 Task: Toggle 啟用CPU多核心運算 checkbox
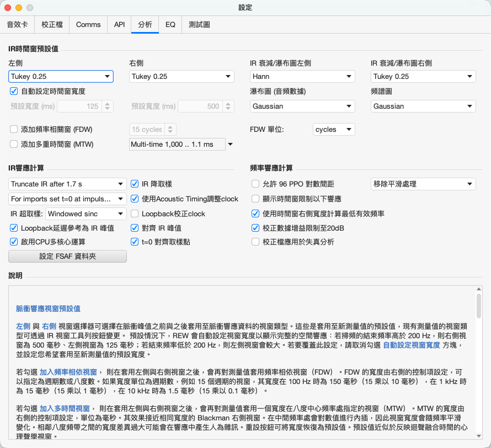(x=14, y=242)
